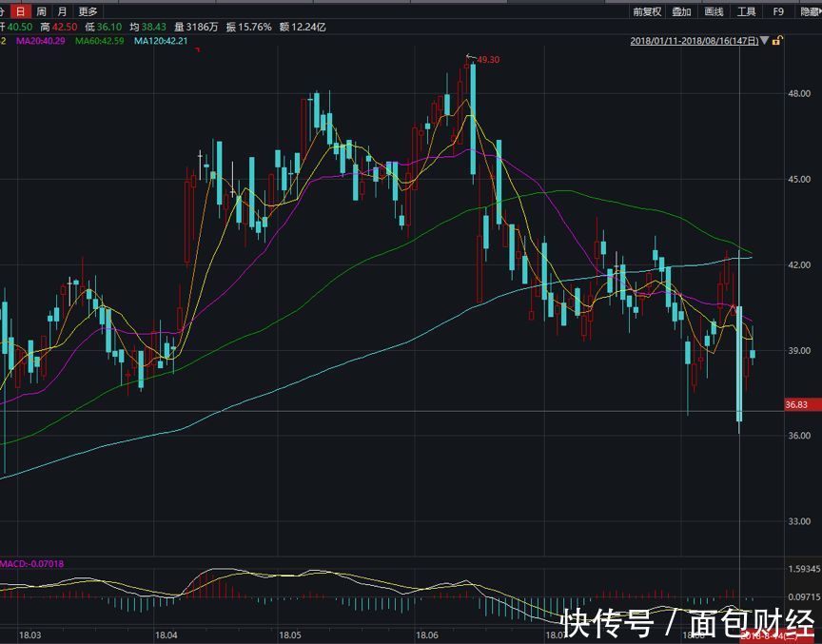Viewport: 822px width, 644px height.
Task: Open the 画线 line drawing tools
Action: tap(714, 11)
